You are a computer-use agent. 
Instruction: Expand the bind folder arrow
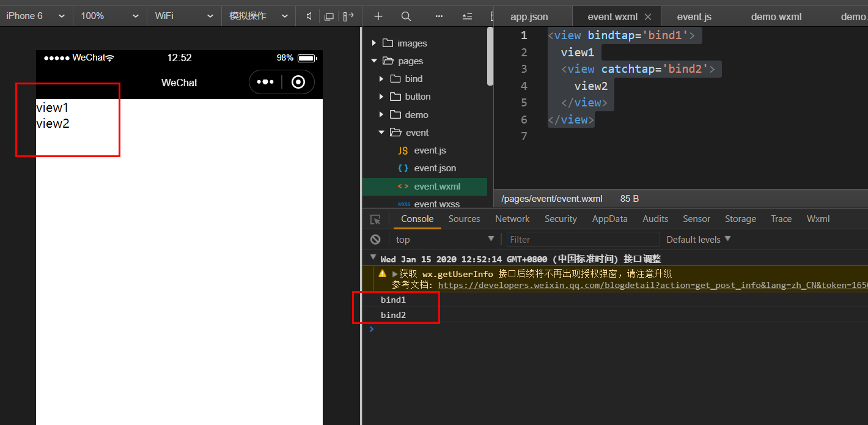381,79
